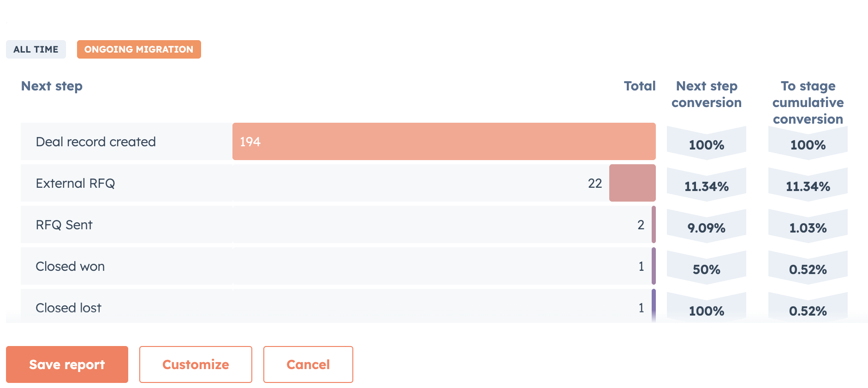Click the Closed won funnel bar
This screenshot has width=868, height=388.
pyautogui.click(x=654, y=266)
